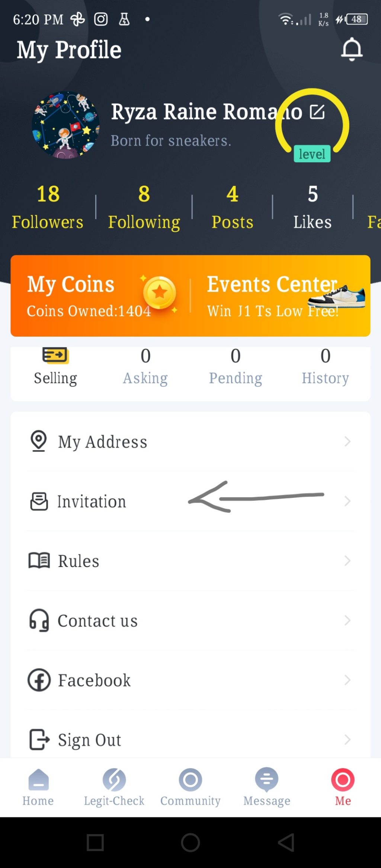Tap the Contact us headset icon
Viewport: 381px width, 868px height.
click(39, 620)
